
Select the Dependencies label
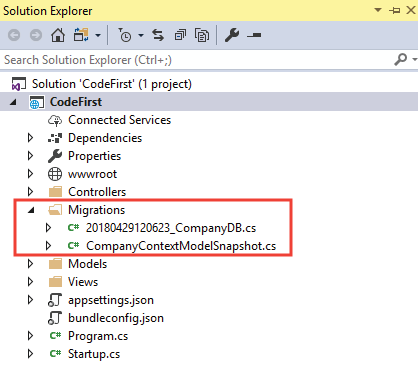105,138
